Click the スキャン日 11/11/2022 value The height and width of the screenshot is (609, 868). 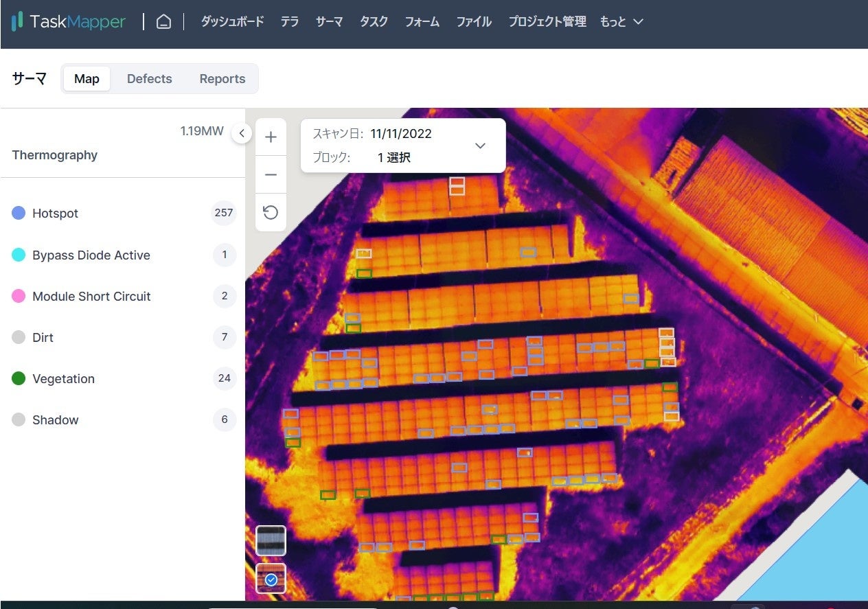pyautogui.click(x=401, y=134)
